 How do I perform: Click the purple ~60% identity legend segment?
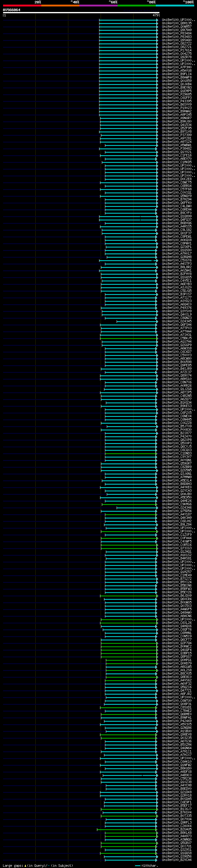click(99, 6)
